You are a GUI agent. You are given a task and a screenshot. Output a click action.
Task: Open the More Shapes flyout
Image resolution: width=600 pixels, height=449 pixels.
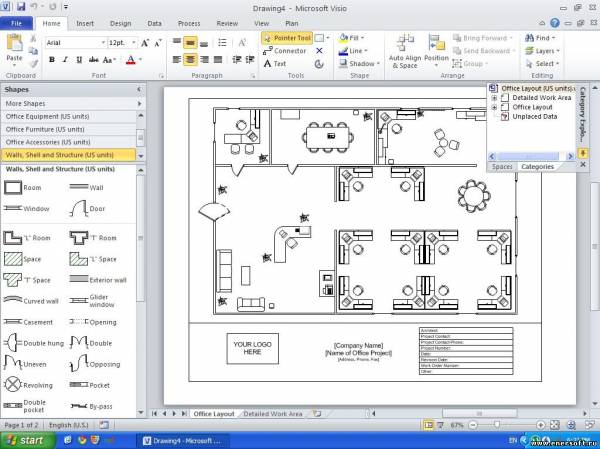[x=73, y=103]
